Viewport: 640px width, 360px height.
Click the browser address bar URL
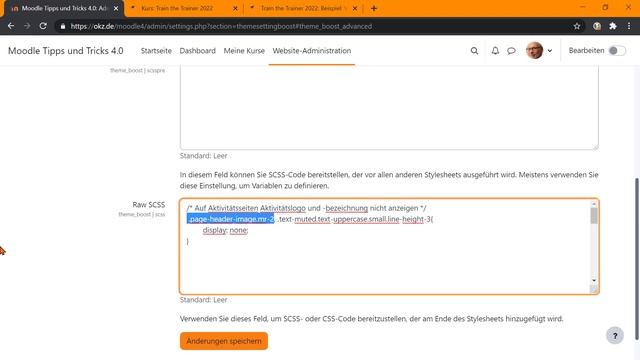(221, 26)
